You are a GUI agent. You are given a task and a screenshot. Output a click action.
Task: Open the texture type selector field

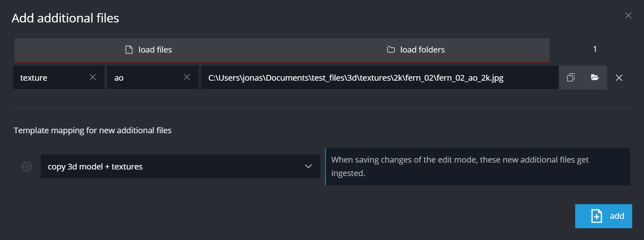[x=51, y=78]
